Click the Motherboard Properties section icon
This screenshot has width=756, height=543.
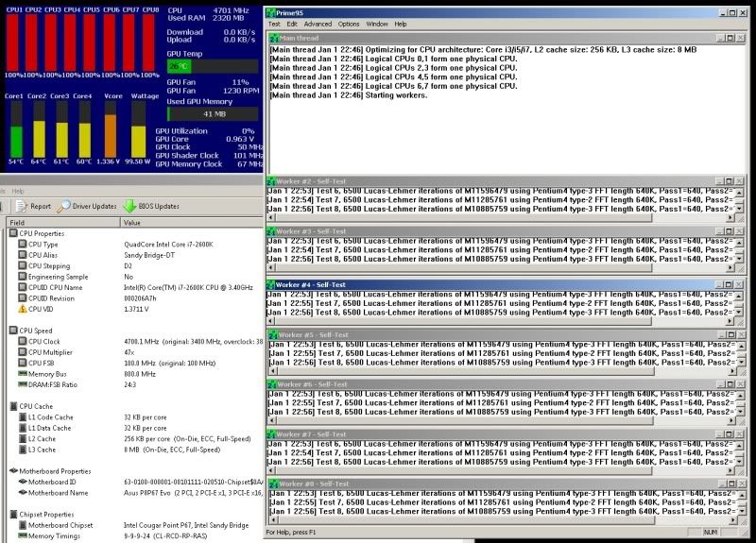pos(13,469)
